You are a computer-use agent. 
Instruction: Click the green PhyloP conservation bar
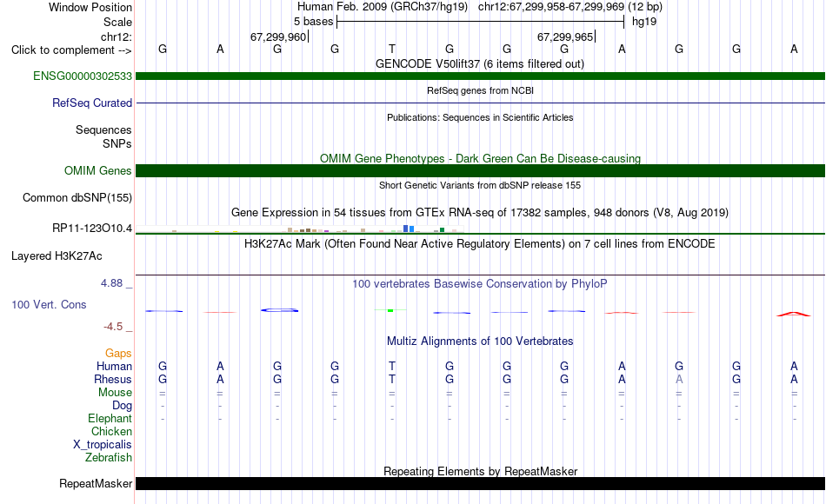click(x=390, y=311)
